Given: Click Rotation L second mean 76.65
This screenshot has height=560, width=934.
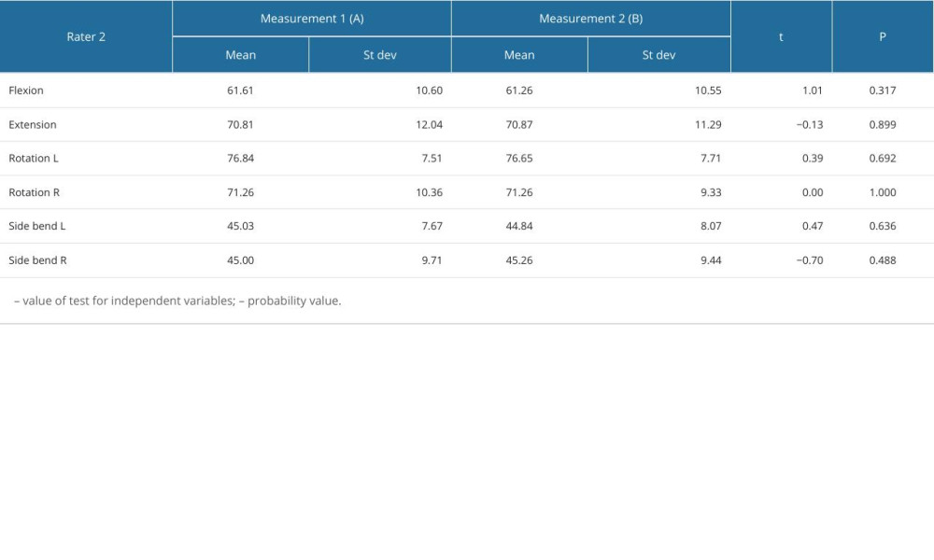Looking at the screenshot, I should tap(519, 159).
